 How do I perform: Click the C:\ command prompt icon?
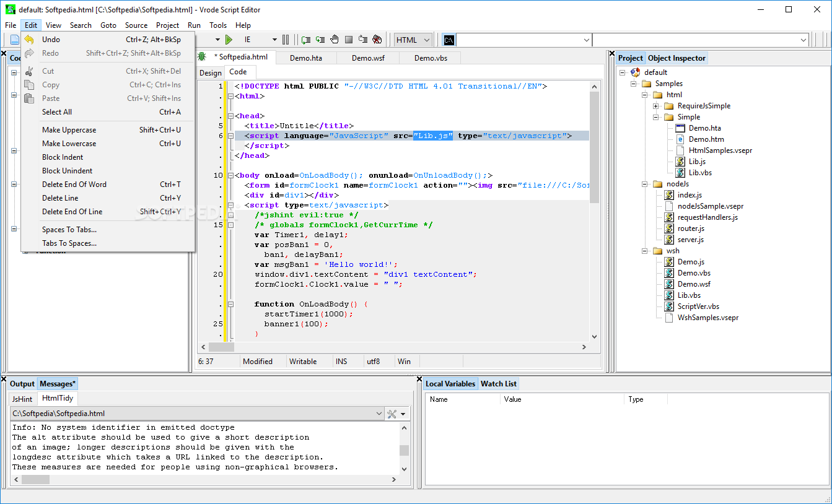pos(449,40)
